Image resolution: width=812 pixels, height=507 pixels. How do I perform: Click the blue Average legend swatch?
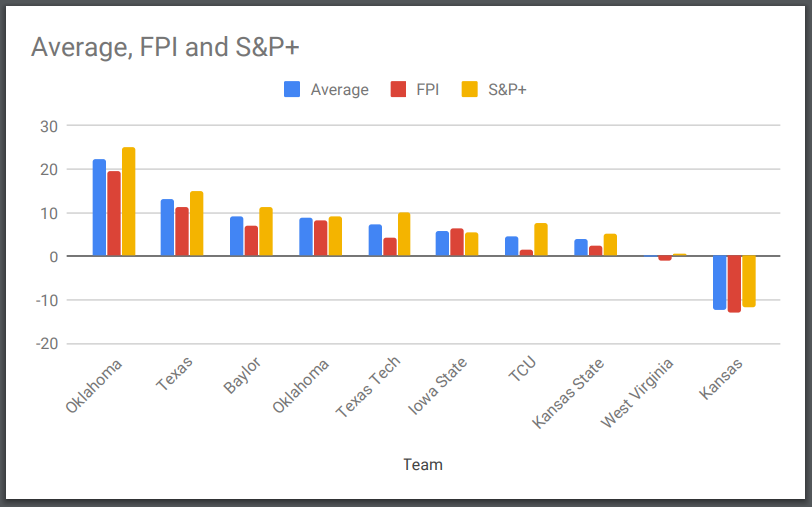tap(293, 89)
